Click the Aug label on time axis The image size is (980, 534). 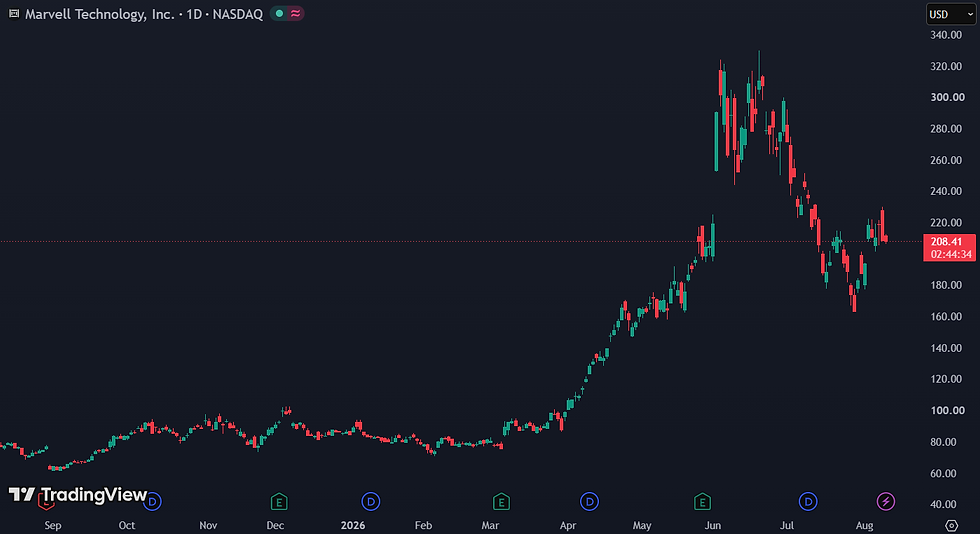coord(864,525)
